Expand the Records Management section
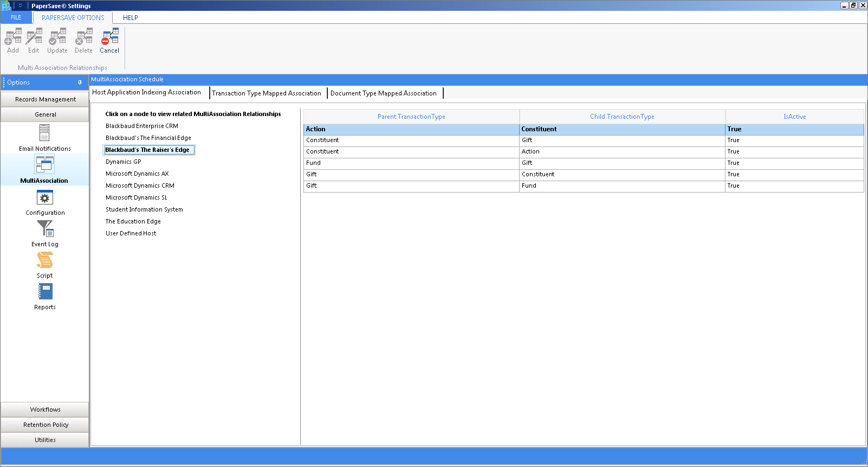The height and width of the screenshot is (467, 868). pyautogui.click(x=45, y=99)
